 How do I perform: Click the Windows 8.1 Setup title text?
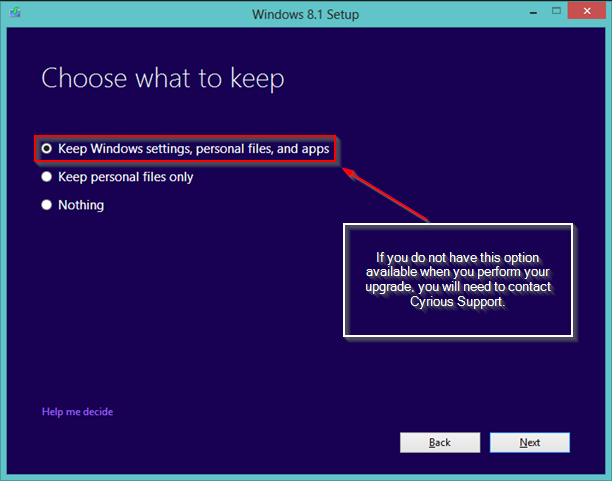coord(305,14)
